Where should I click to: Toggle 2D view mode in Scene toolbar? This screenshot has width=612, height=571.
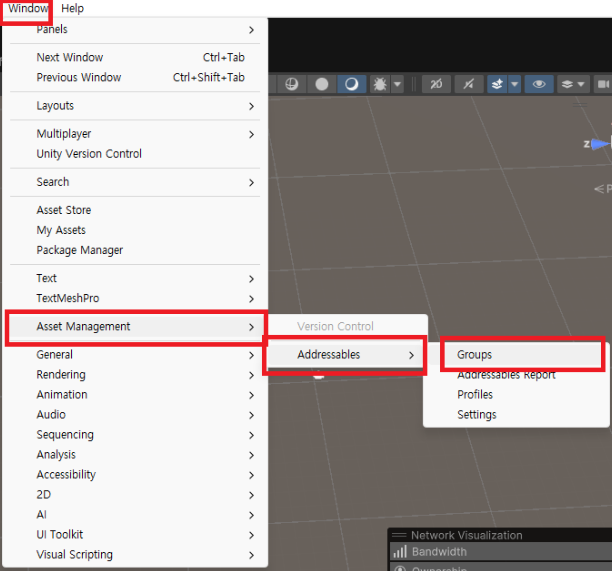pyautogui.click(x=436, y=84)
